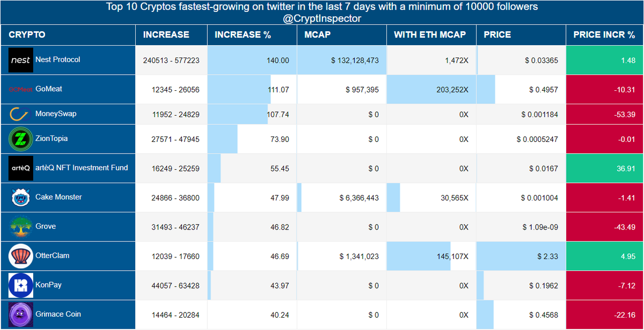
Task: Click the green 1.48 price increase cell
Action: (x=605, y=61)
